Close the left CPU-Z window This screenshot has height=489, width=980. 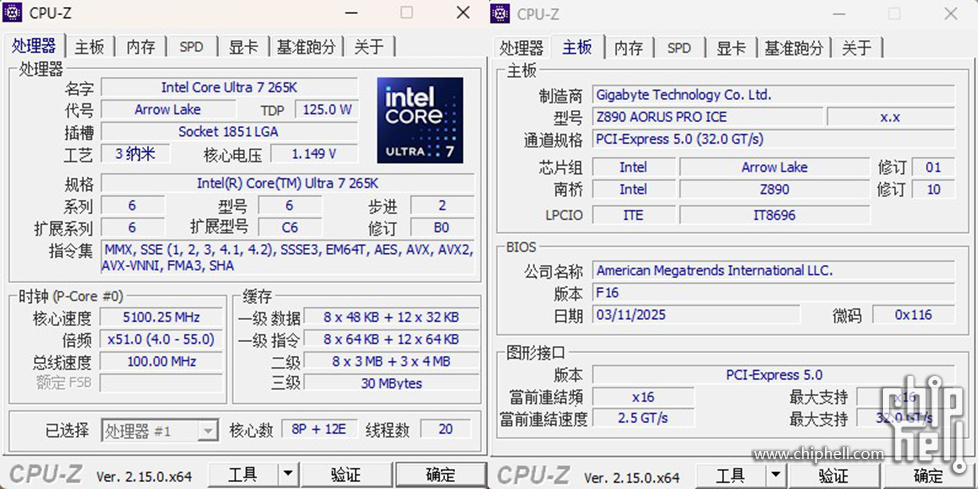pos(463,13)
